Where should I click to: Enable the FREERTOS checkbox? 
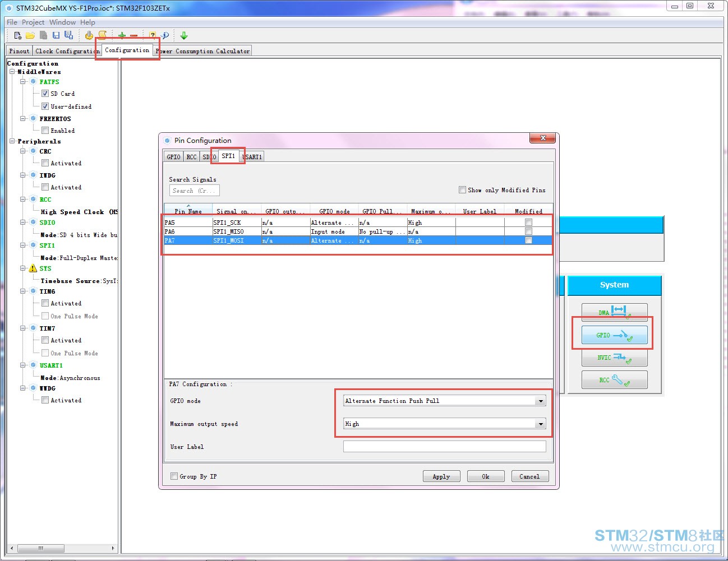45,131
